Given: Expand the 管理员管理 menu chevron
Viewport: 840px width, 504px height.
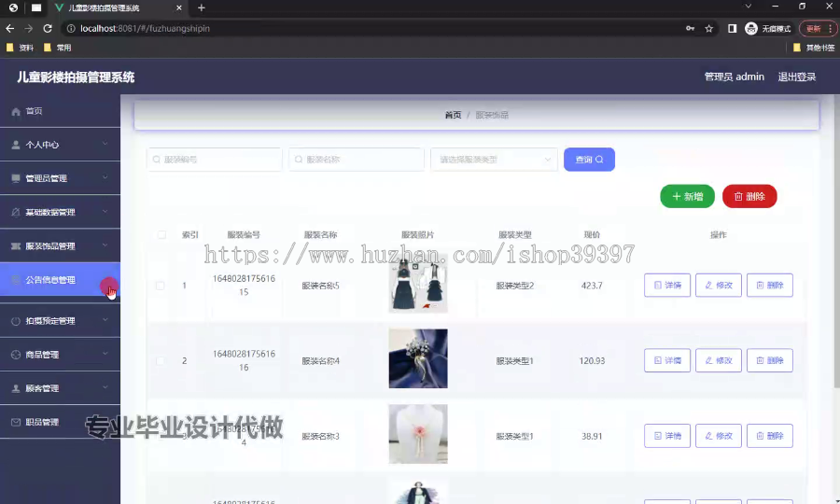Looking at the screenshot, I should click(x=105, y=178).
